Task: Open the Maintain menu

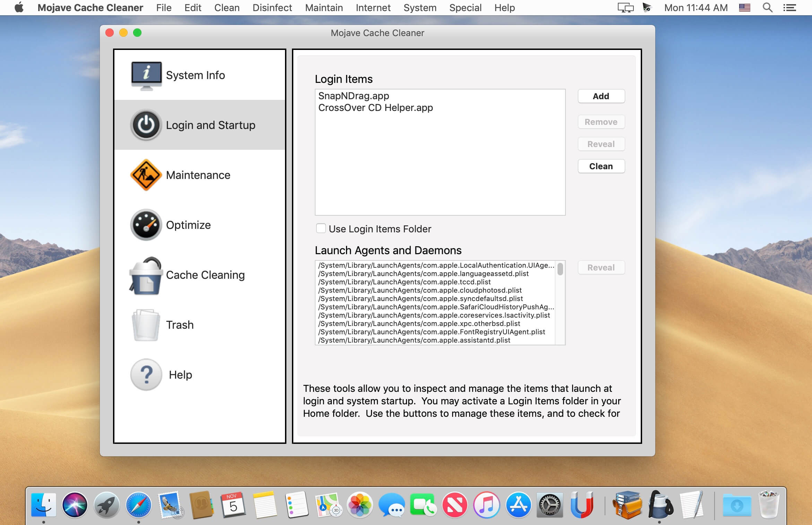Action: coord(324,8)
